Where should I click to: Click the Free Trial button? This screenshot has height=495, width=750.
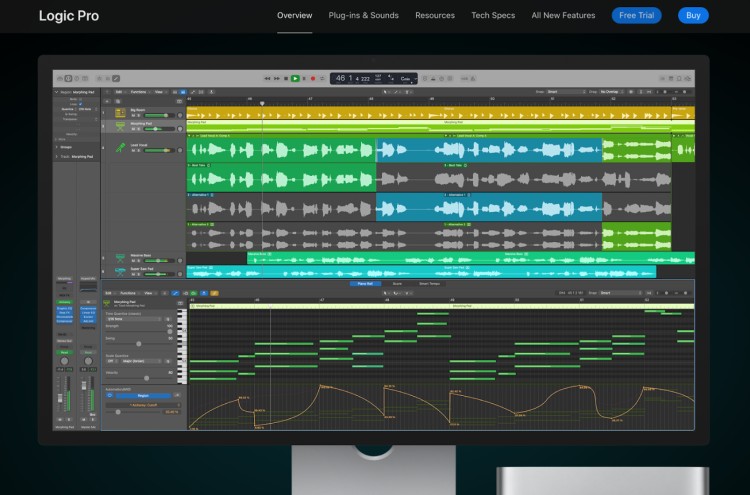pyautogui.click(x=637, y=15)
